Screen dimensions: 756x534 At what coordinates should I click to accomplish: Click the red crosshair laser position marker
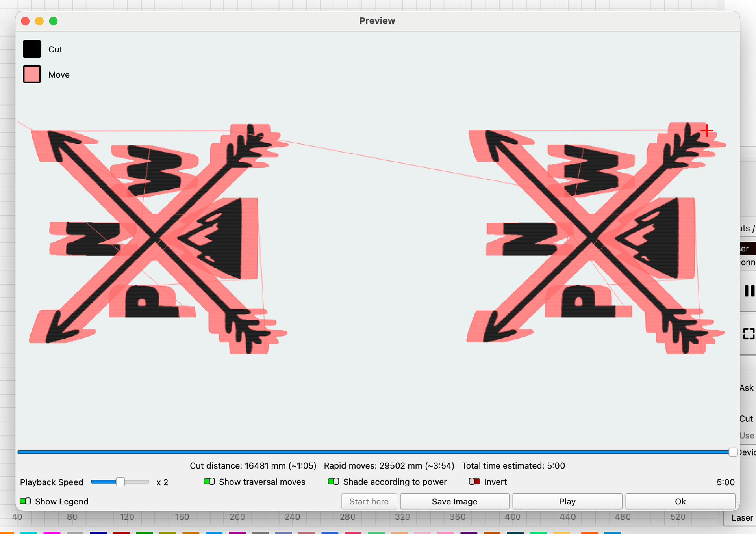pos(707,130)
